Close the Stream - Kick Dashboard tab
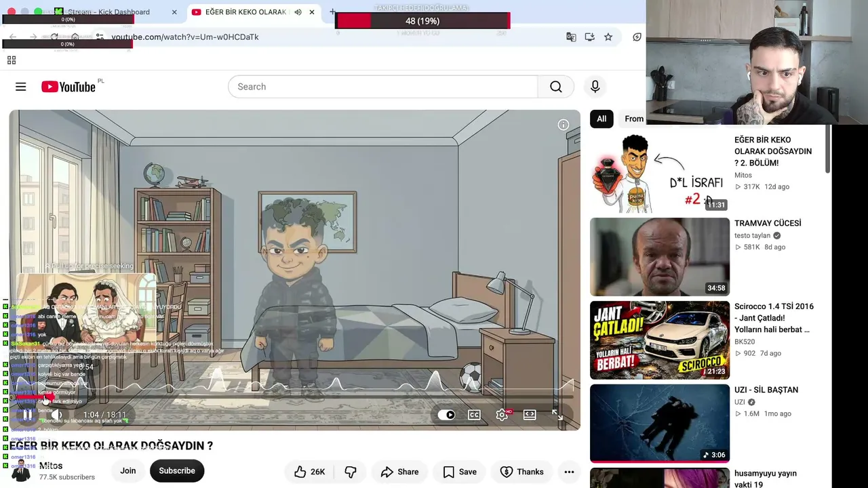The image size is (868, 488). 174,12
